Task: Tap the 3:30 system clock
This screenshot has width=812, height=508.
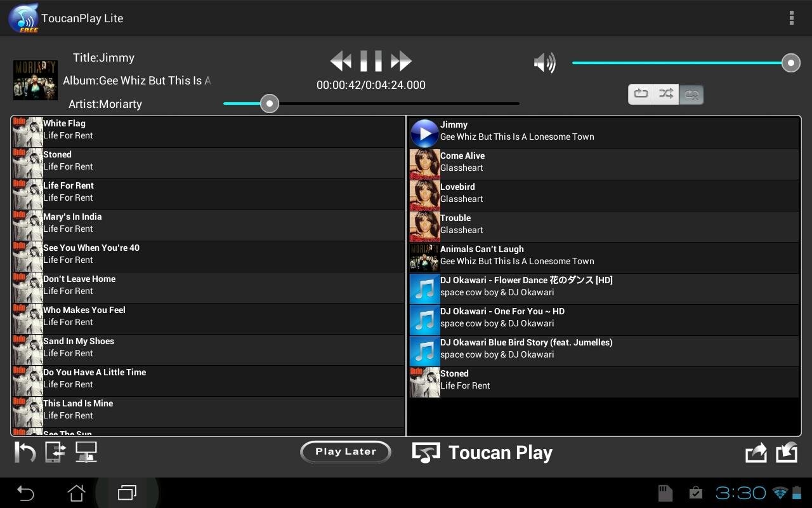Action: [740, 493]
